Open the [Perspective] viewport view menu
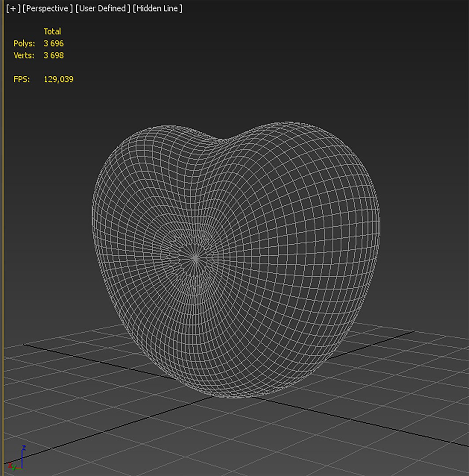 pyautogui.click(x=48, y=8)
